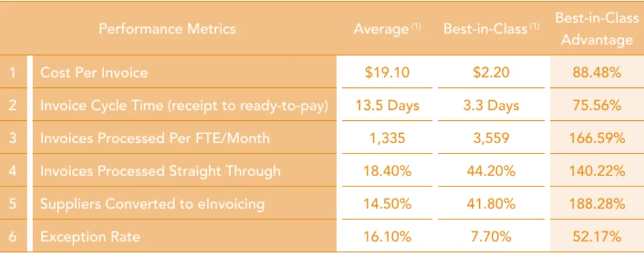The height and width of the screenshot is (255, 644).
Task: Click the 88.48% advantage cell
Action: (x=597, y=73)
